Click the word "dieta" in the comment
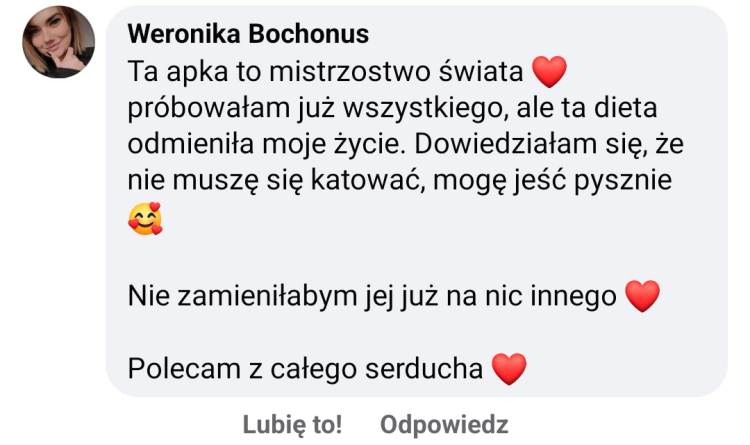 [631, 108]
